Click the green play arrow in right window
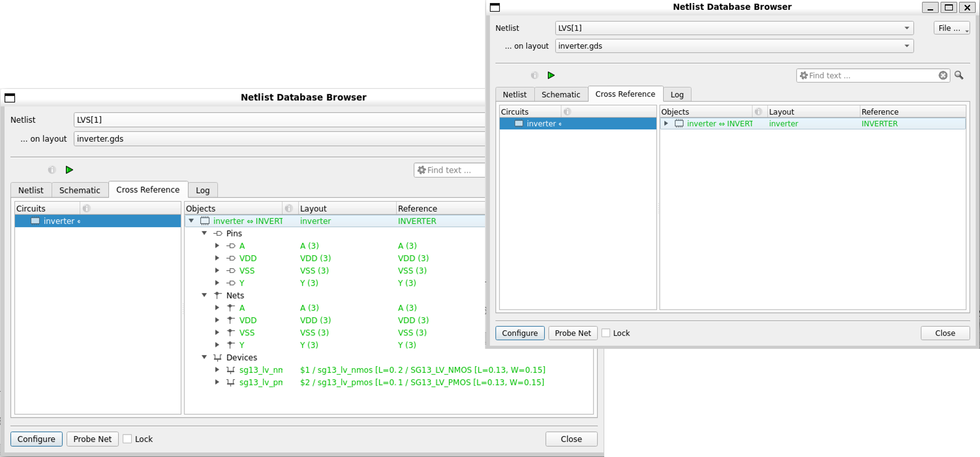The image size is (980, 457). (551, 75)
